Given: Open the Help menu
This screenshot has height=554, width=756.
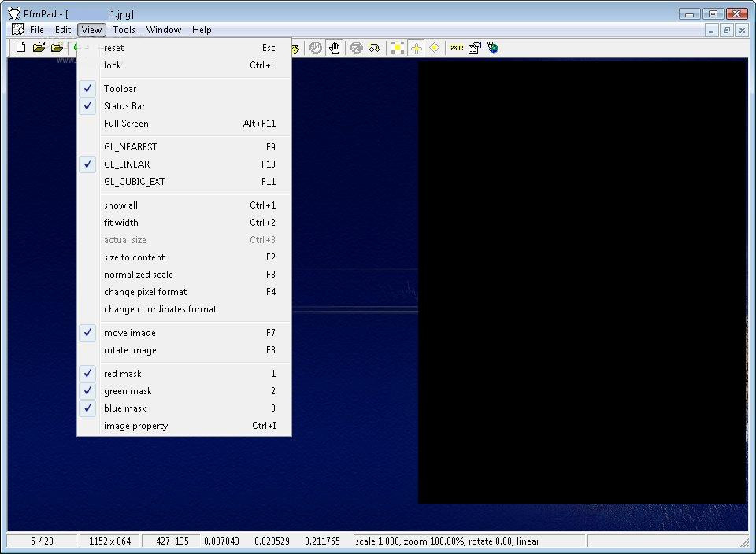Looking at the screenshot, I should (202, 29).
